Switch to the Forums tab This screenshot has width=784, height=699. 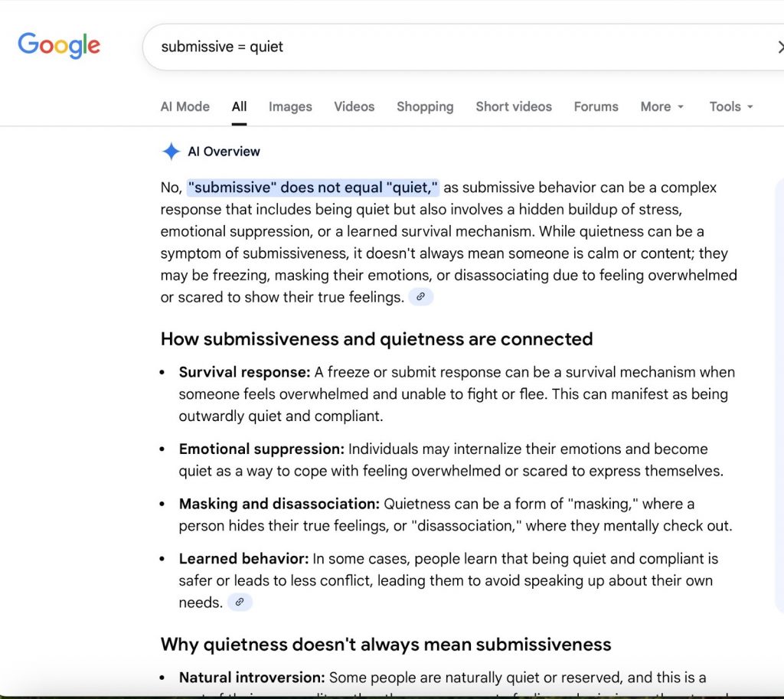(596, 106)
